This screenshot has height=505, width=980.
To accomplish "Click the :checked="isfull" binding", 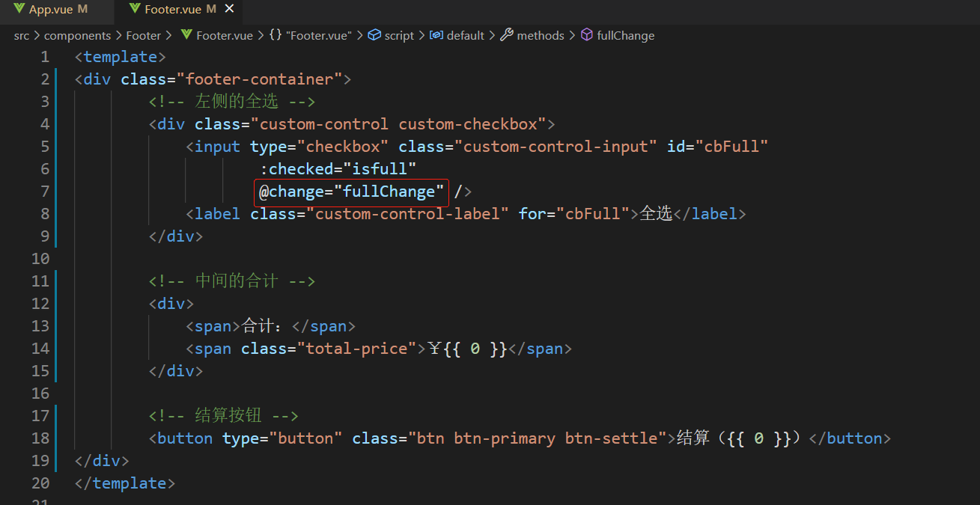I will (x=338, y=169).
